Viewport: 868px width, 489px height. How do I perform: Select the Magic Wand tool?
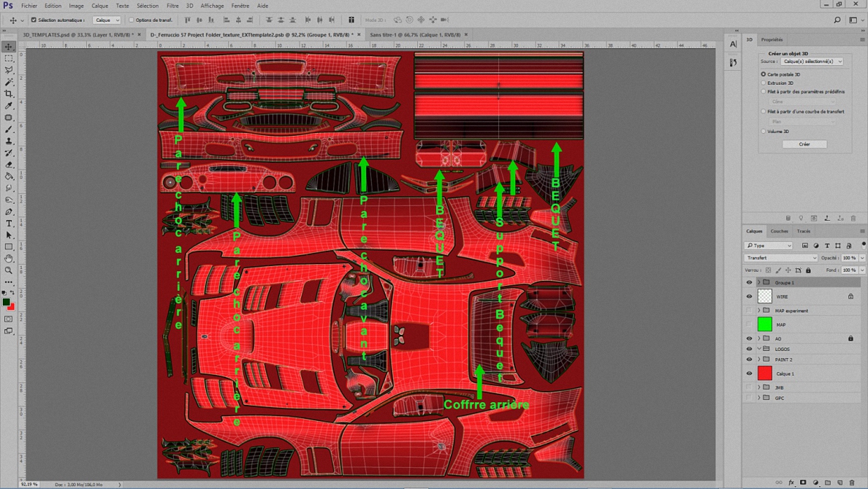pyautogui.click(x=9, y=82)
